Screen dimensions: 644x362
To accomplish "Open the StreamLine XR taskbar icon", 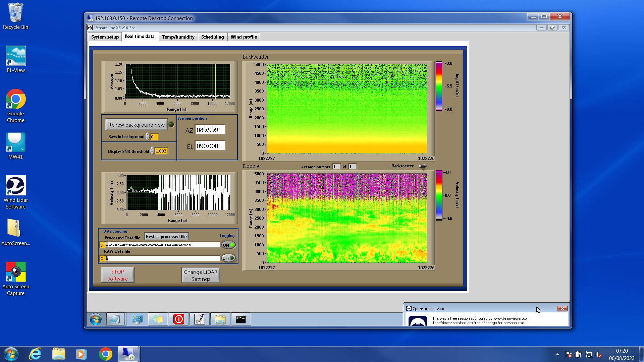I will tap(200, 319).
